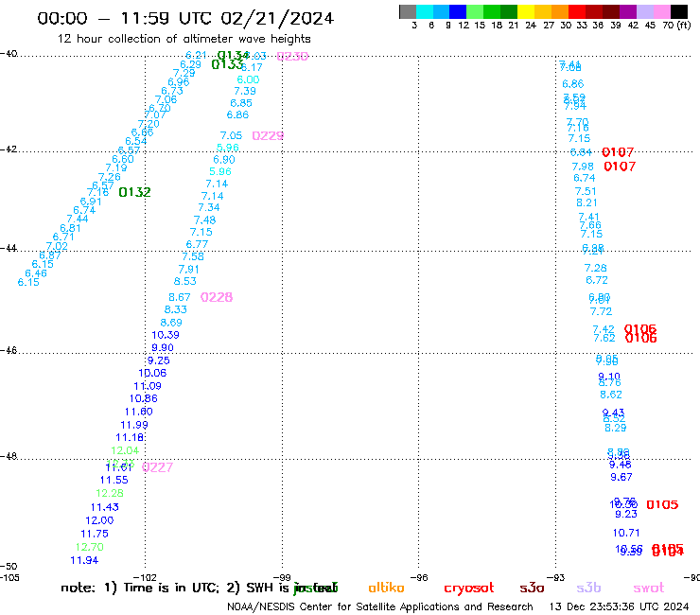
Task: Click the wave height value 7.05
Action: click(231, 135)
